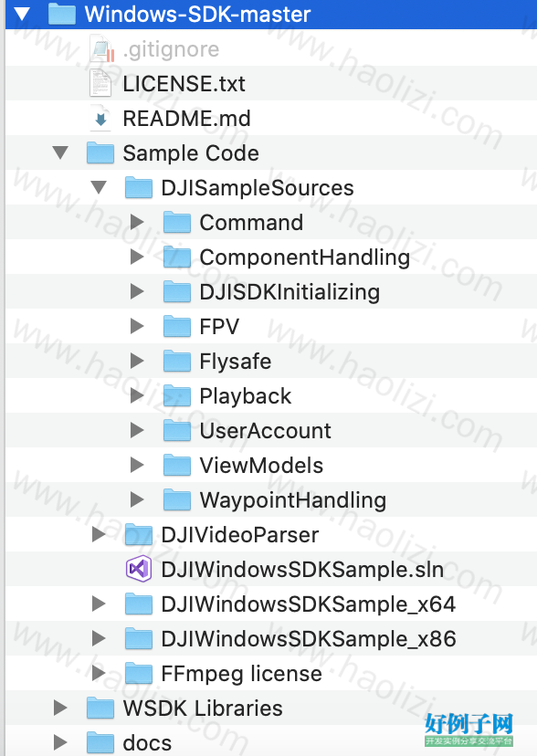Collapse the DJISampleSources folder

coord(99,187)
